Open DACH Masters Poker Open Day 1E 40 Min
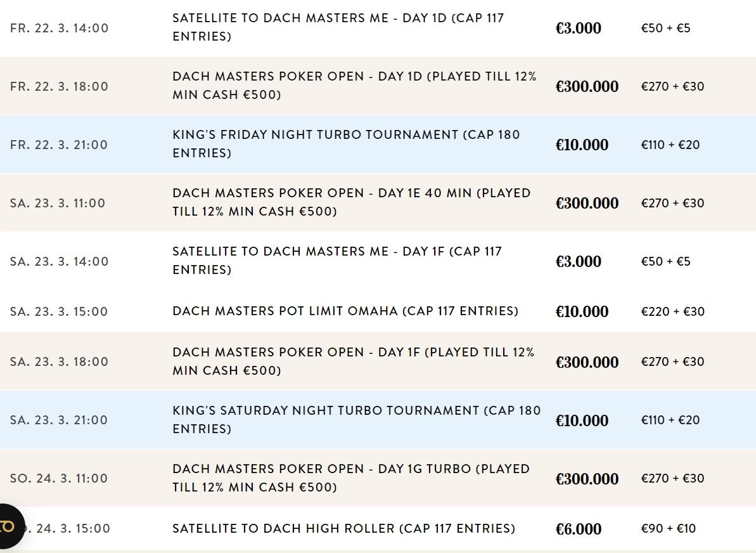This screenshot has width=756, height=553. click(352, 202)
